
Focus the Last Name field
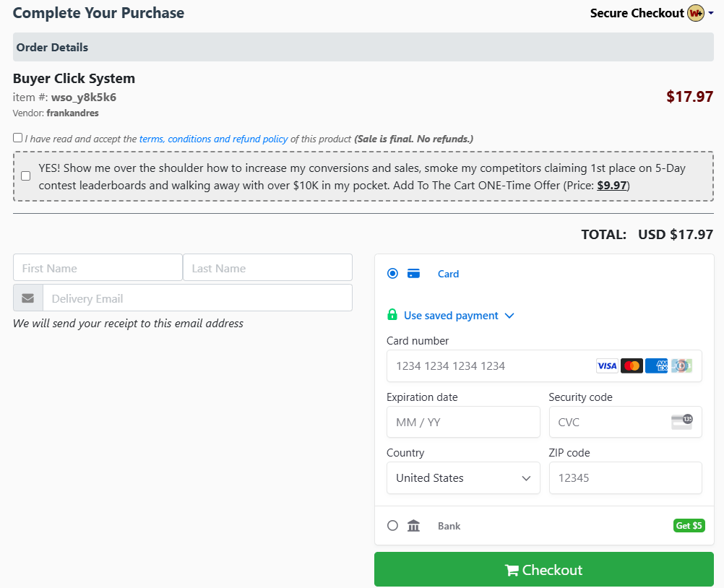click(x=268, y=268)
